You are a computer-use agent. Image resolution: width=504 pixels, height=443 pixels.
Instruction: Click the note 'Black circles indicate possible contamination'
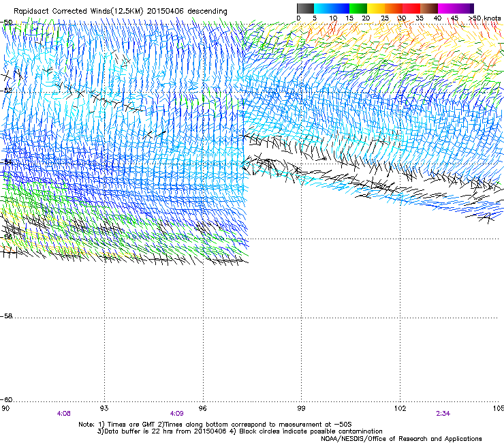(x=311, y=431)
